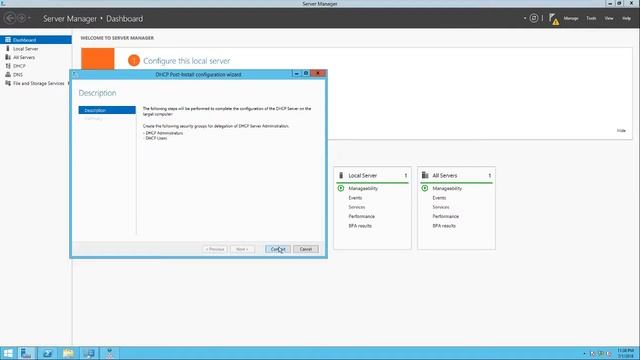Open Performance in All Servers tile

(445, 216)
